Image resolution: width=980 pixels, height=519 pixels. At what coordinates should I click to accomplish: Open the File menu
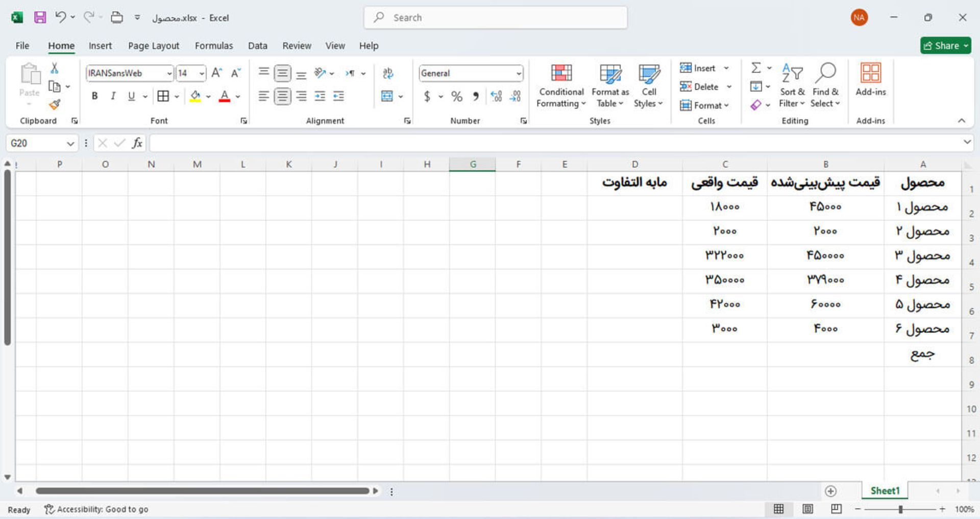(x=22, y=45)
